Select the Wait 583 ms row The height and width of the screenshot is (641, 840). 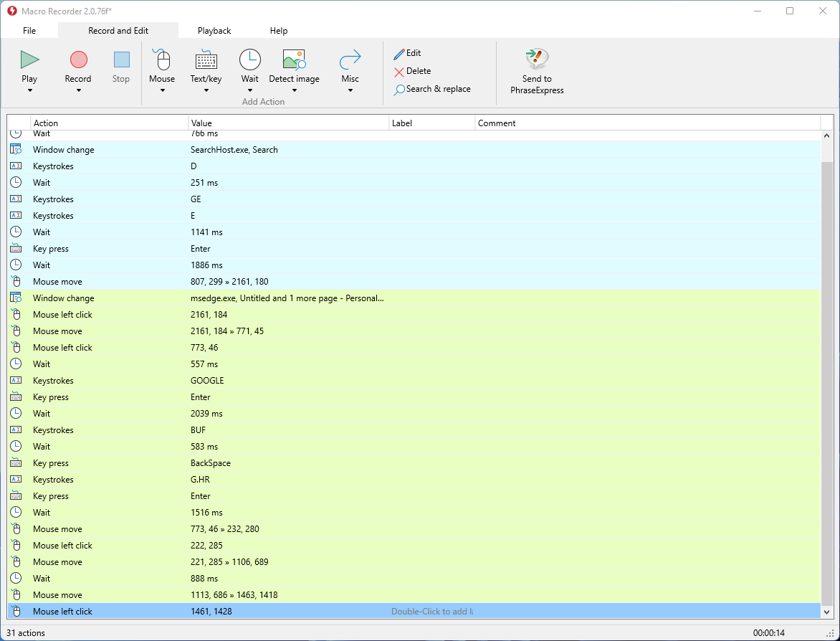pos(414,447)
